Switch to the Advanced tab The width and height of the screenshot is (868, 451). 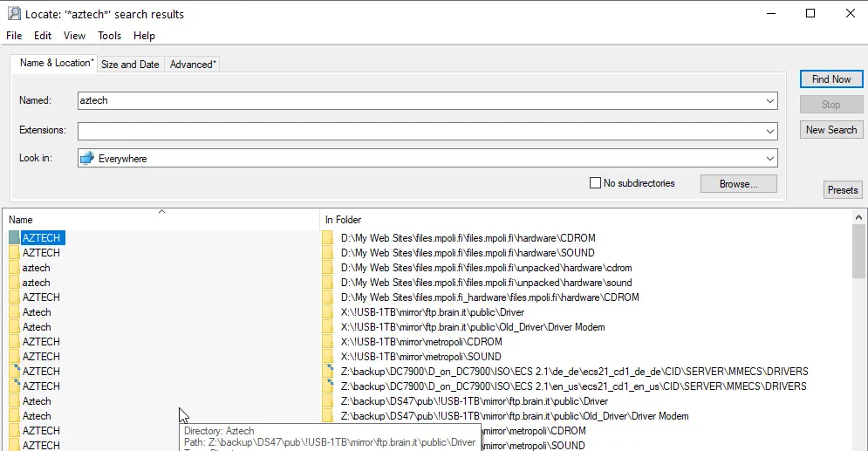[193, 65]
